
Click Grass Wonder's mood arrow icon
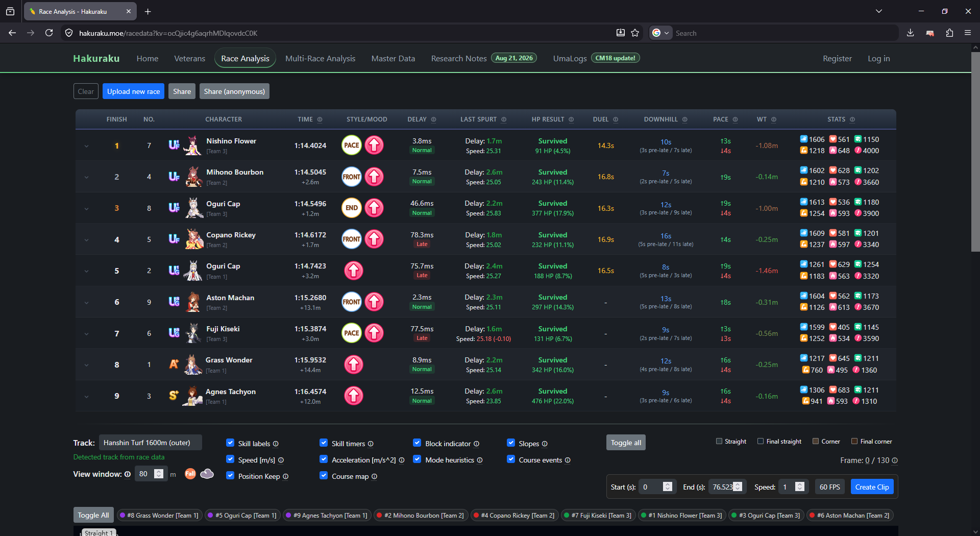[354, 364]
